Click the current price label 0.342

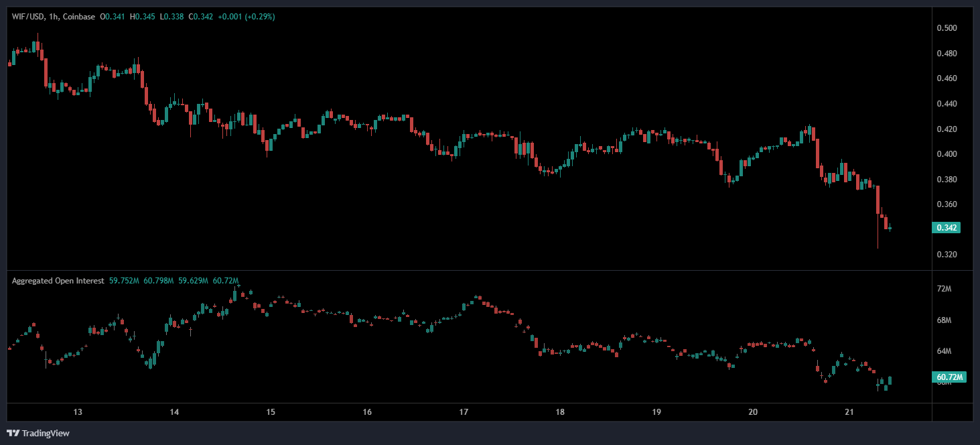coord(946,228)
